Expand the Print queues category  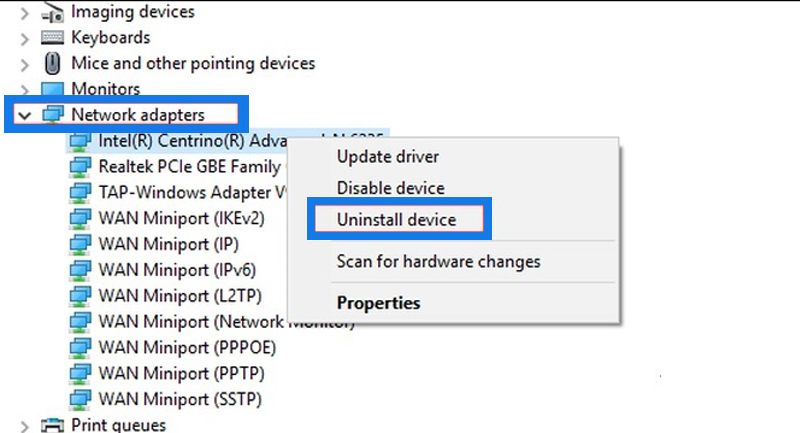point(24,426)
